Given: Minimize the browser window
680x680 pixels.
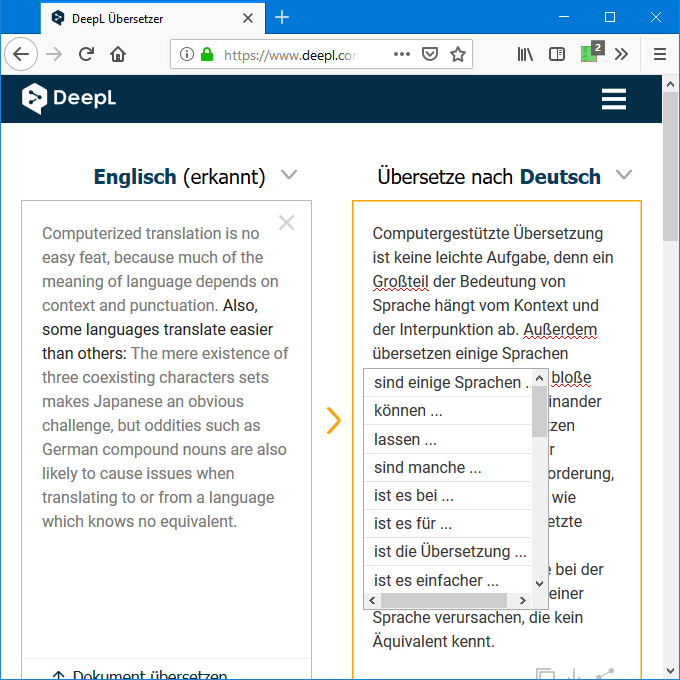Looking at the screenshot, I should click(564, 17).
